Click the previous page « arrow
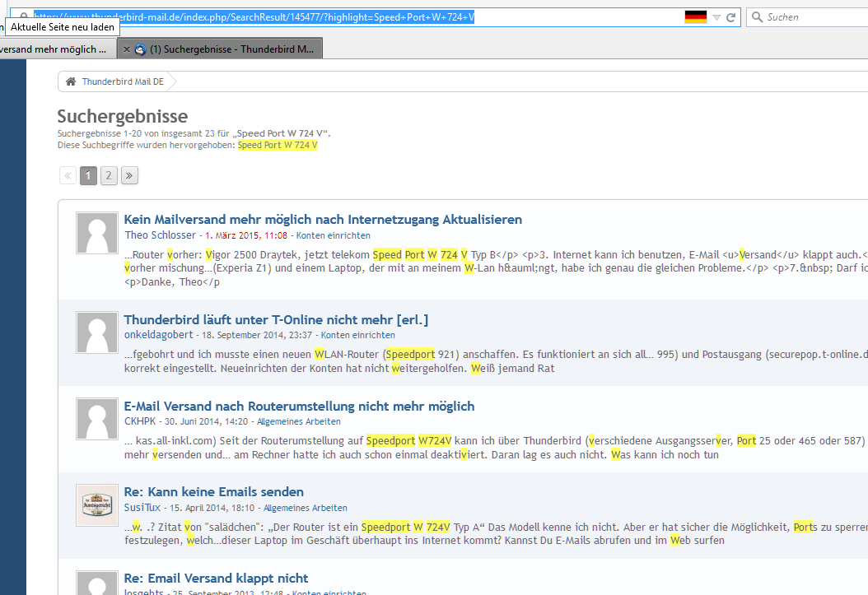868x595 pixels. click(x=68, y=175)
